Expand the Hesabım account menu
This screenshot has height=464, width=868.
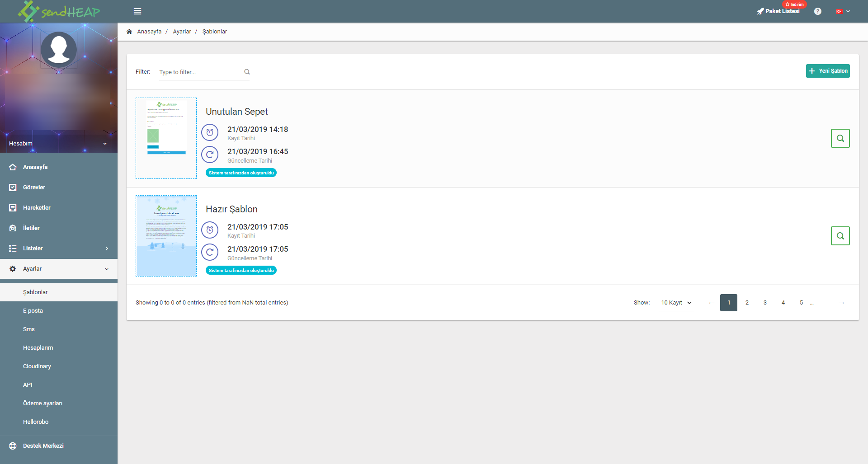point(59,143)
